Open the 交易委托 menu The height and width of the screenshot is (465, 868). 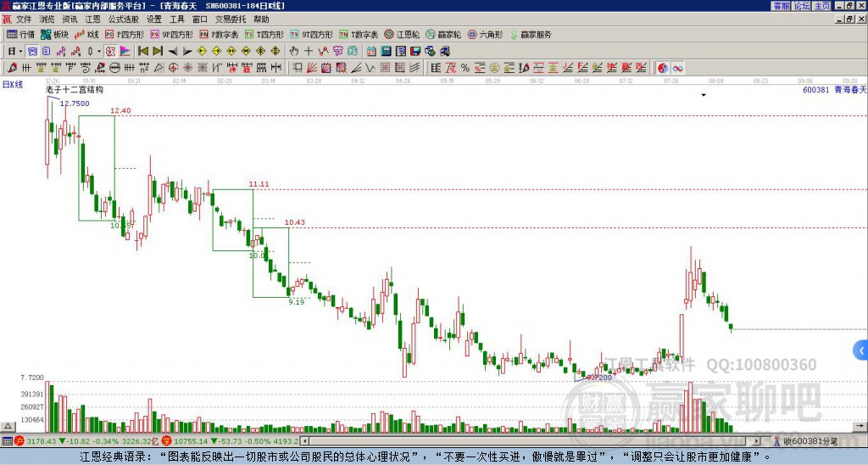(x=231, y=20)
